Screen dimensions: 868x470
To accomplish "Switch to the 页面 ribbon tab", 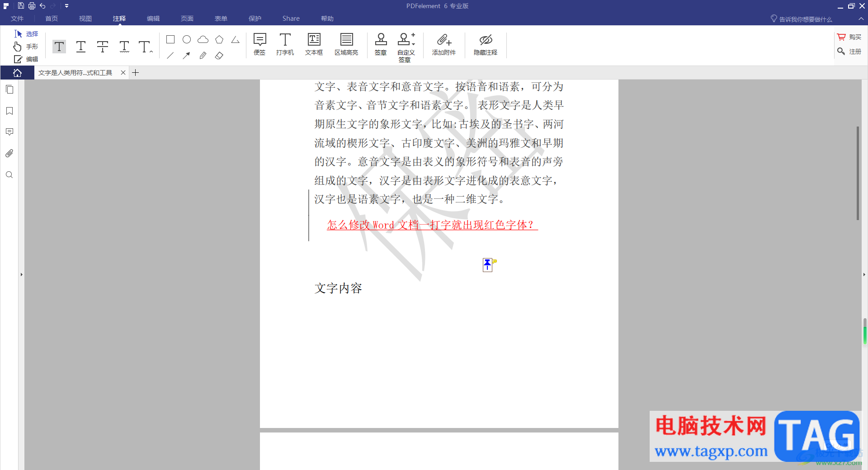I will 187,19.
